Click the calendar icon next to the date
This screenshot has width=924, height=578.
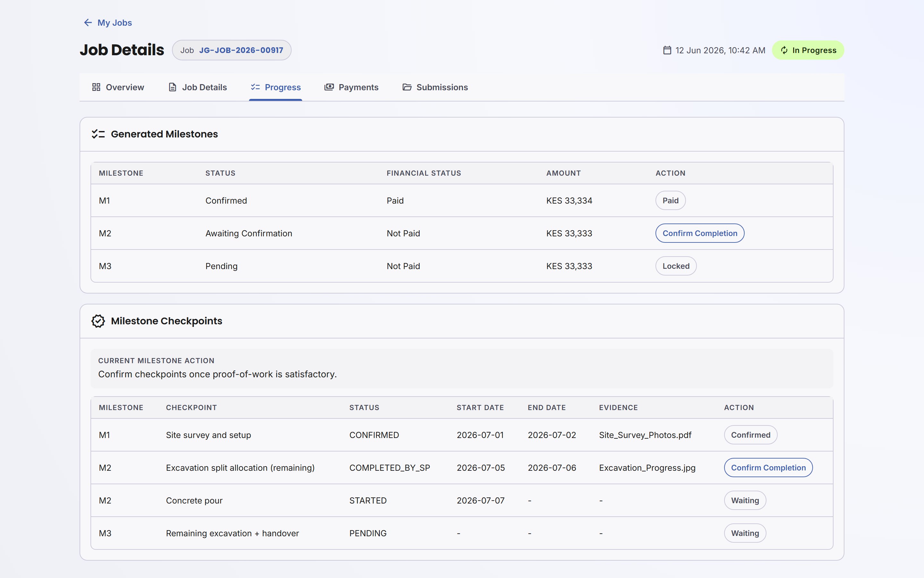(667, 50)
